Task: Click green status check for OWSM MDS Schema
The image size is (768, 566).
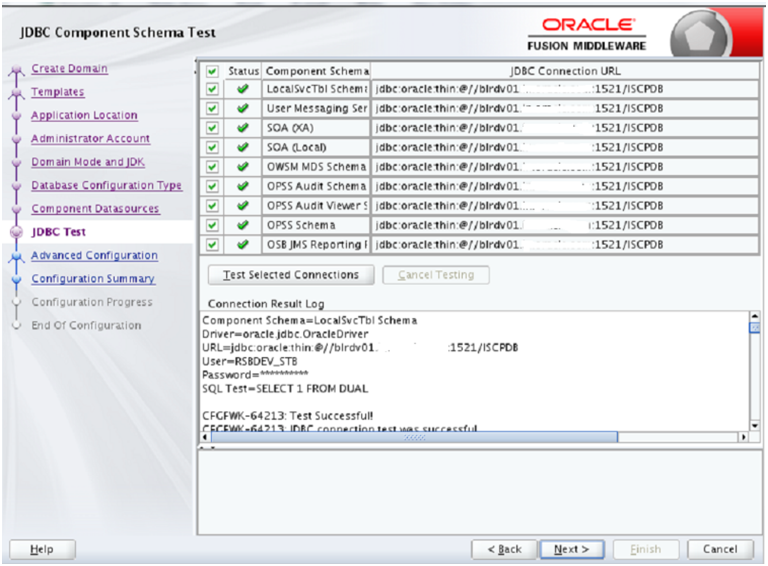Action: [242, 167]
